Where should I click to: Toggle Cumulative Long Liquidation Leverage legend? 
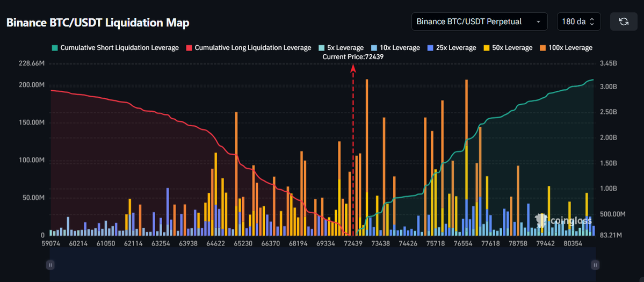pos(252,48)
